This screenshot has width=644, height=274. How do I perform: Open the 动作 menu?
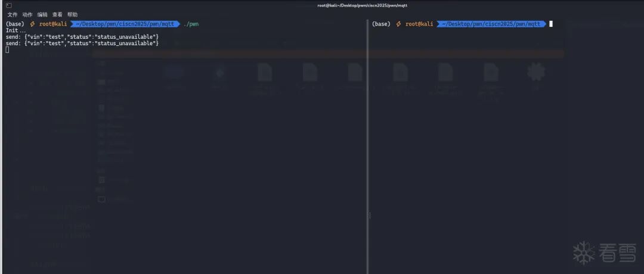[27, 14]
